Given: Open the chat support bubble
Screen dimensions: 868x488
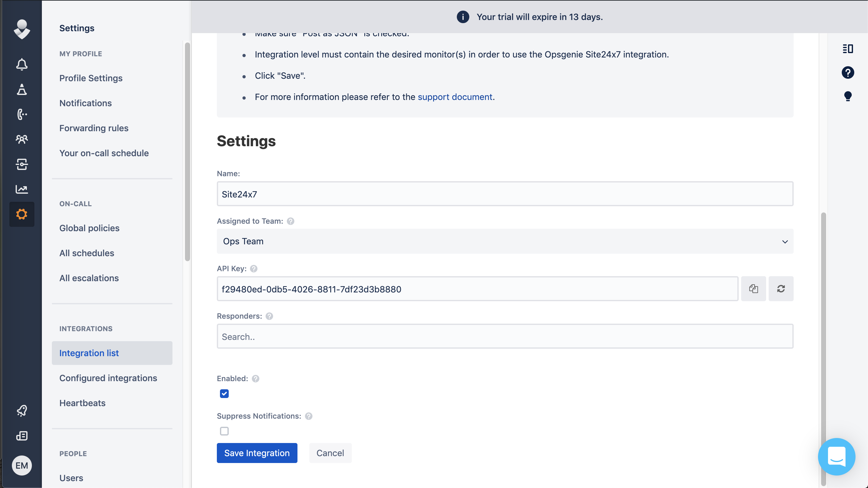Looking at the screenshot, I should point(836,456).
